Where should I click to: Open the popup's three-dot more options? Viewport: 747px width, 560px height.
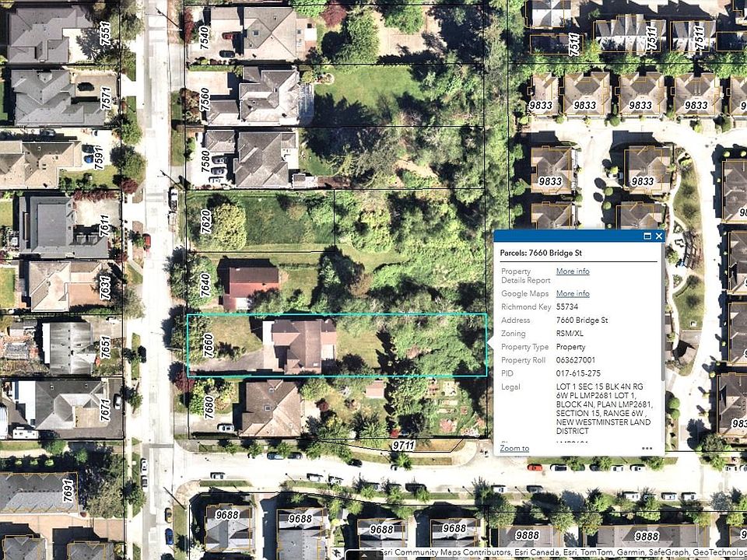tap(647, 448)
